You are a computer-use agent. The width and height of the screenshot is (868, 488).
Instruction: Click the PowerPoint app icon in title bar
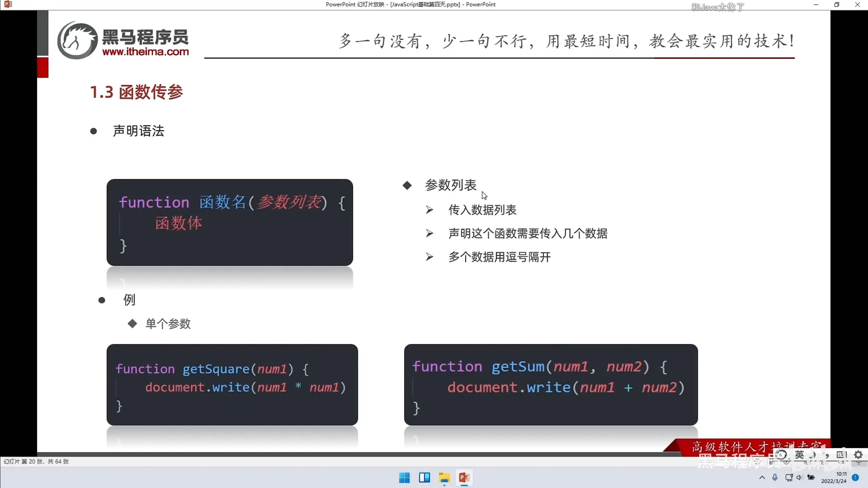point(8,4)
